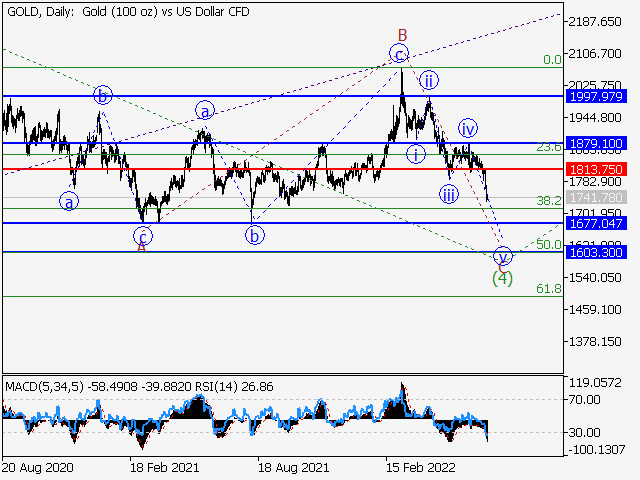
Task: Select the red A wave label
Action: [141, 248]
